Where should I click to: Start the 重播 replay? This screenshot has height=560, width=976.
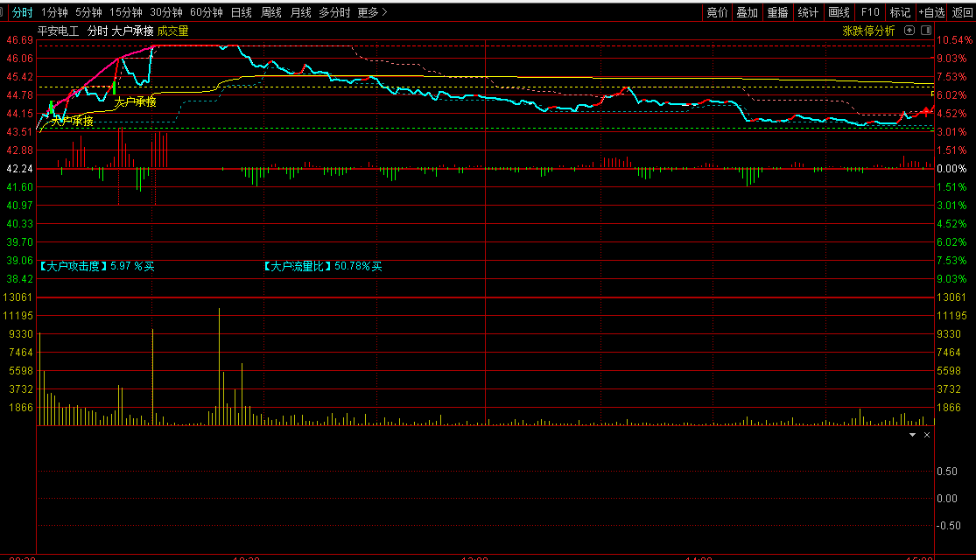[777, 12]
